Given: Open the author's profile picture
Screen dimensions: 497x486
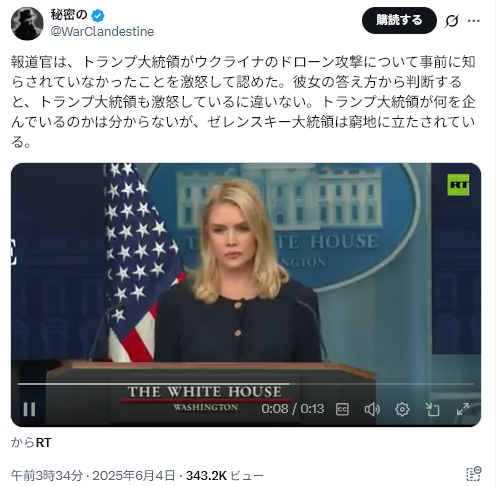Looking at the screenshot, I should coord(27,24).
